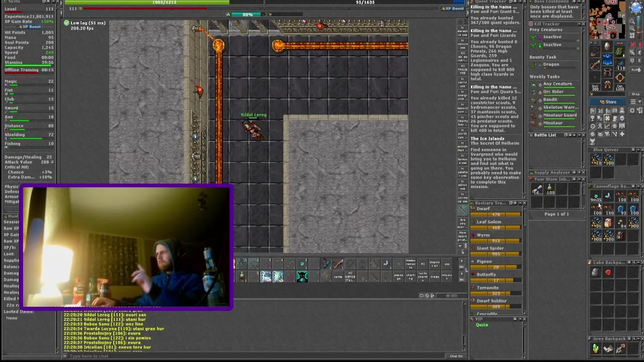Open the skull icon in sidebar grid
This screenshot has width=644, height=362.
(x=621, y=118)
